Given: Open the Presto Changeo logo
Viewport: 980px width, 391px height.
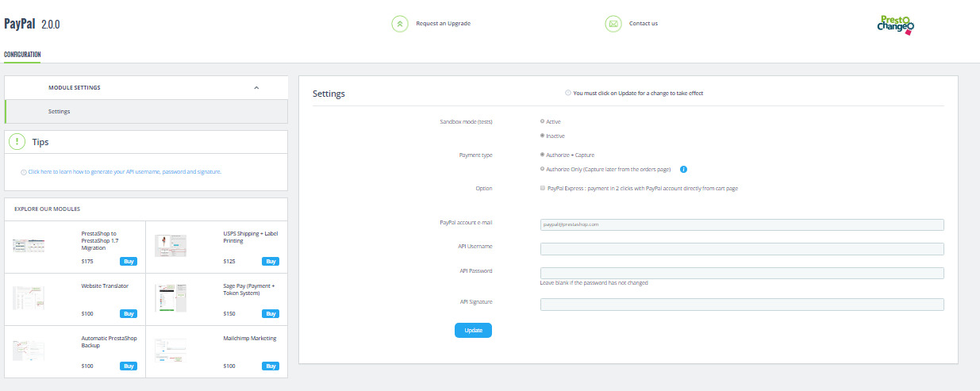Looking at the screenshot, I should [895, 25].
